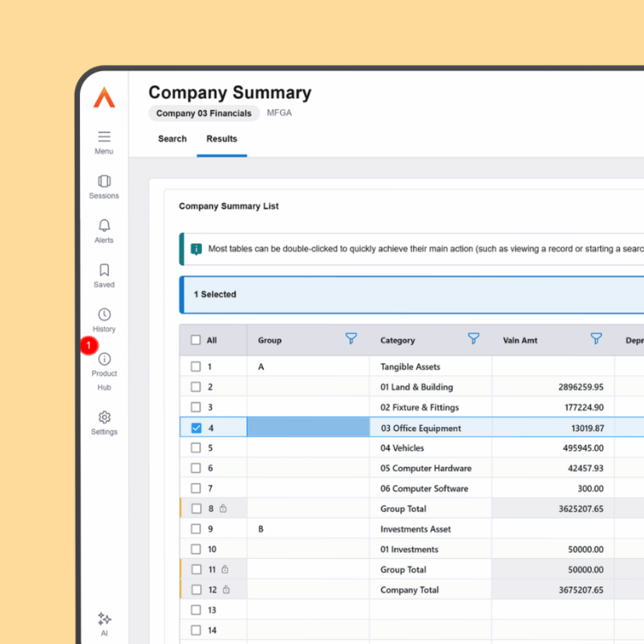Click the Company 03 Financials chip
This screenshot has width=644, height=644.
coord(204,113)
